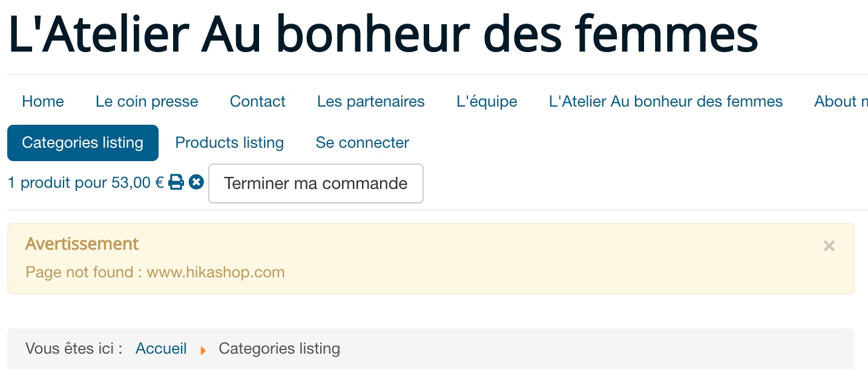868x384 pixels.
Task: Open the cart summary showing 53,00 €
Action: 85,183
